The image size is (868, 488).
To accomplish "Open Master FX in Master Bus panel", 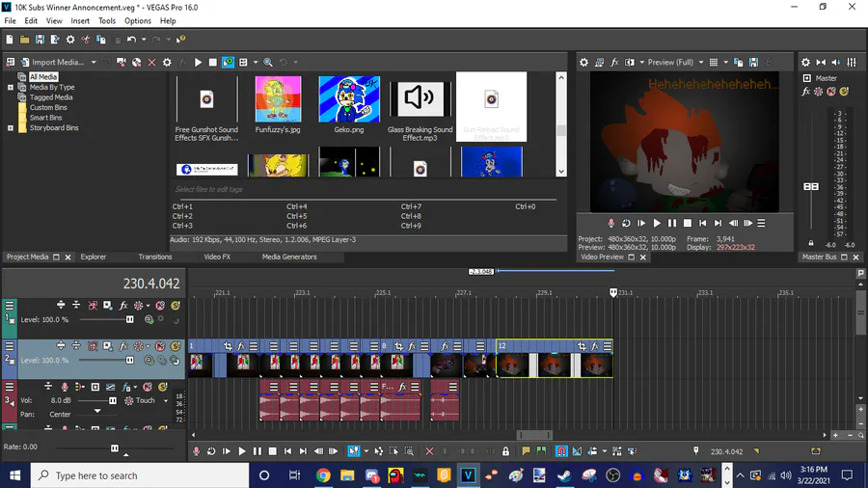I will 806,92.
